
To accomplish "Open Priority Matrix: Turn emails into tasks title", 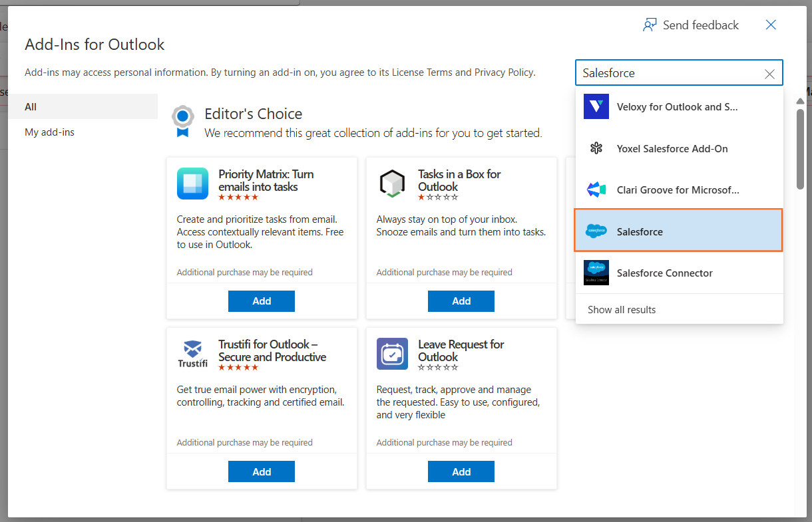I will (266, 180).
